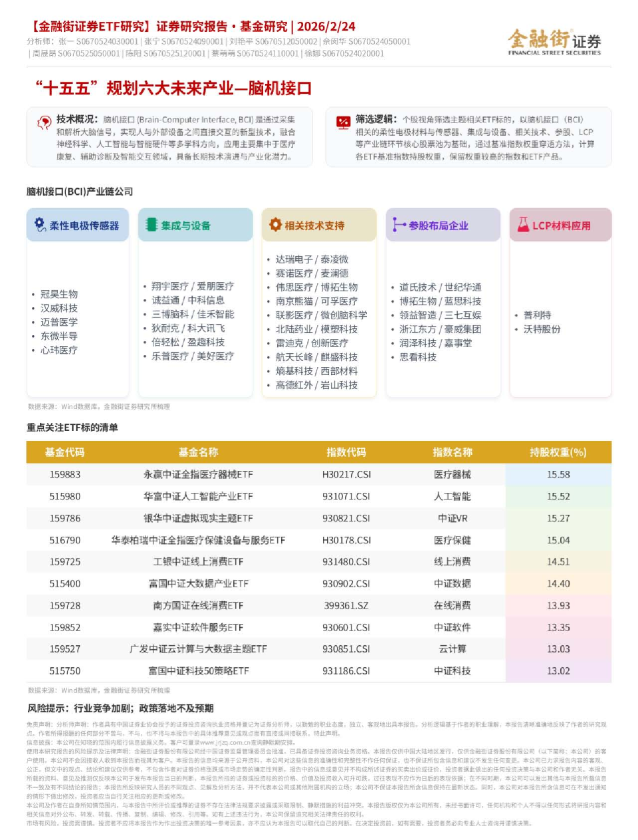Click the brain icon beside 技术概况
Screen dimensions: 638x840
click(x=44, y=122)
